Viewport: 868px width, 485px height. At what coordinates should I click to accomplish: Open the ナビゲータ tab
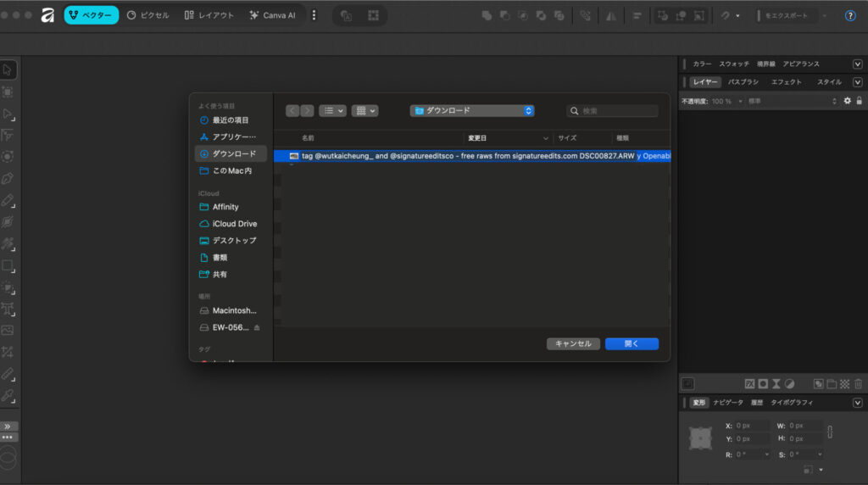(x=727, y=403)
